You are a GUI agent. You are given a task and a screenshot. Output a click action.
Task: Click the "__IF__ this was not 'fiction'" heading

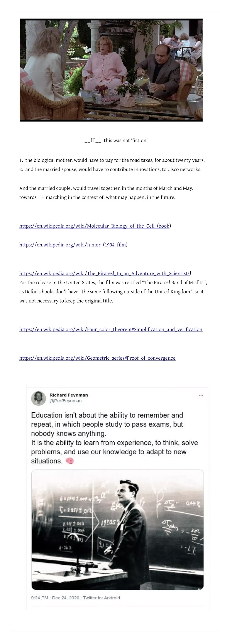(x=116, y=140)
